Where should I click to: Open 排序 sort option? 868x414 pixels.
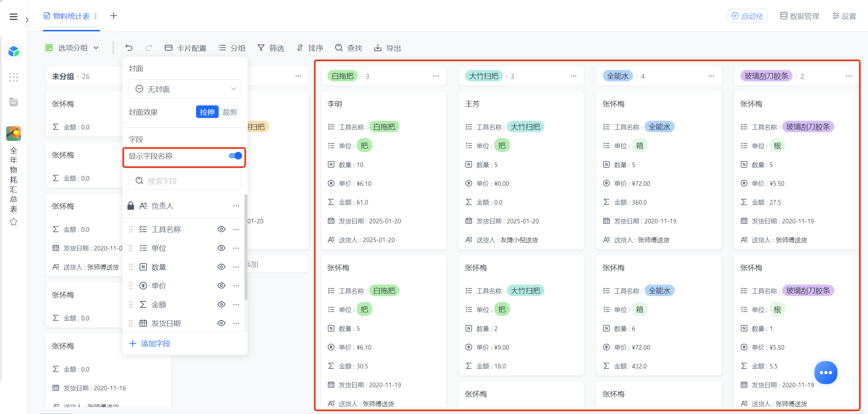(x=310, y=48)
